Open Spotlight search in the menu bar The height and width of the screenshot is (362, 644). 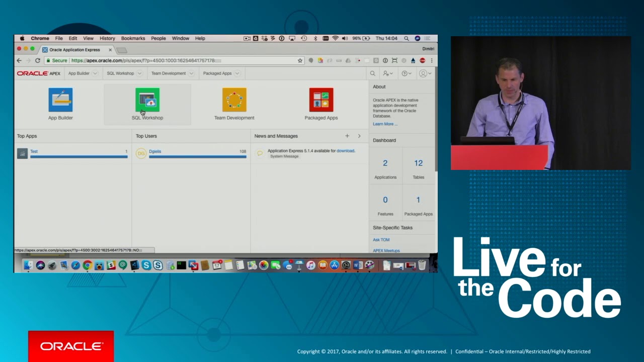pyautogui.click(x=406, y=38)
